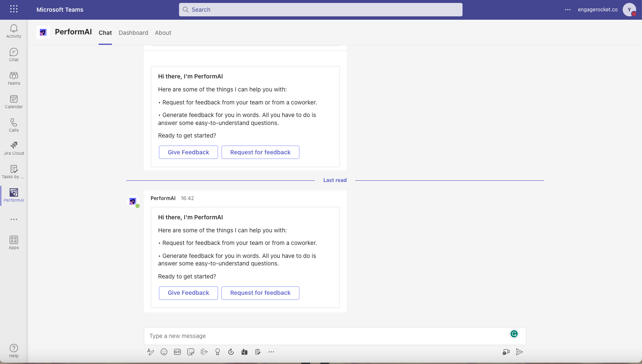Click the record video clip icon
The image size is (642, 364).
point(506,352)
